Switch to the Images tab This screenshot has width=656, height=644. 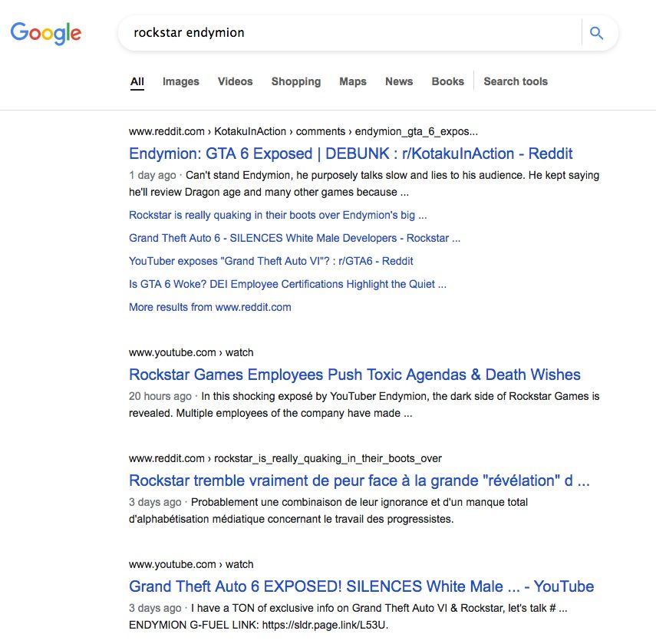tap(181, 81)
